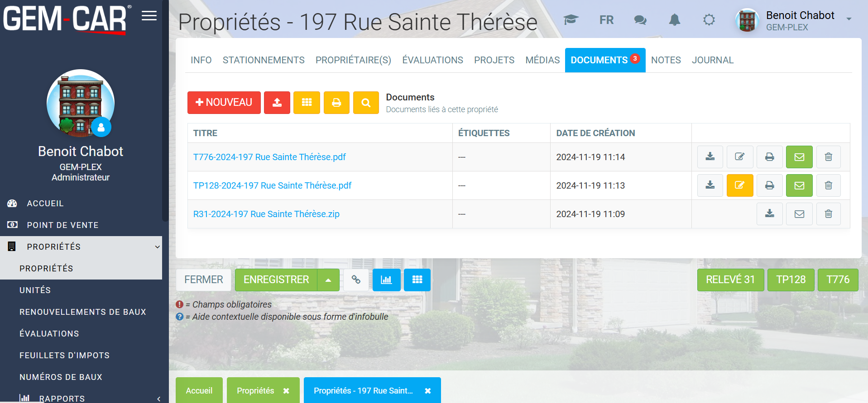
Task: Close the Propriétés bottom tab
Action: [x=286, y=391]
